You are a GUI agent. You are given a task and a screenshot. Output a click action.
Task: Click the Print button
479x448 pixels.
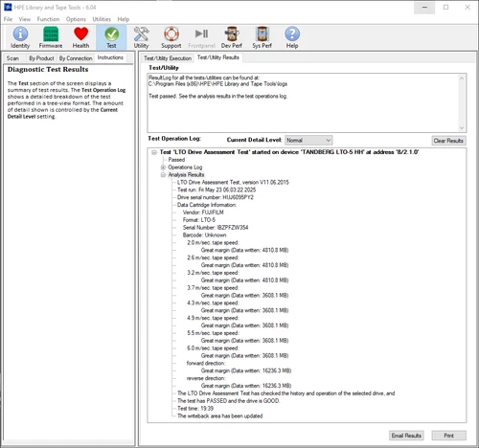[448, 436]
